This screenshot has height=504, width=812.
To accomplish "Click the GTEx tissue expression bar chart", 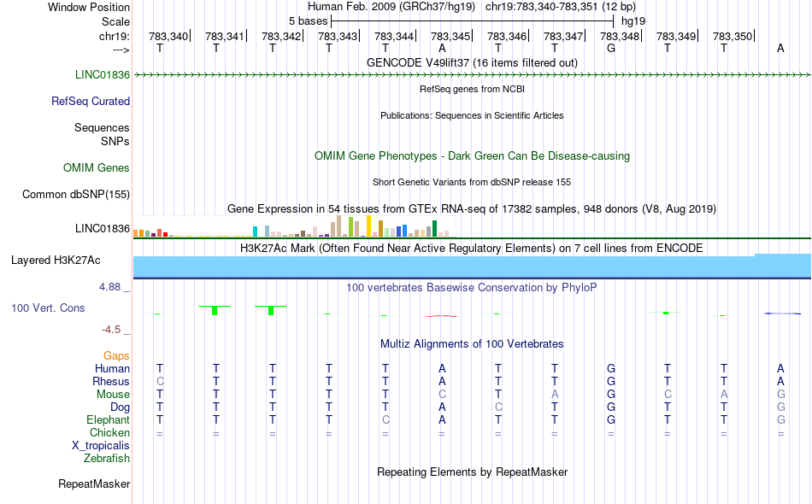I will coord(295,226).
